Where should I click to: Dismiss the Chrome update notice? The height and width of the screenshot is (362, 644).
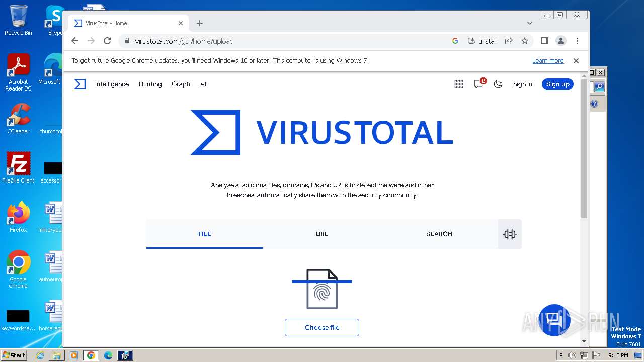pos(576,61)
